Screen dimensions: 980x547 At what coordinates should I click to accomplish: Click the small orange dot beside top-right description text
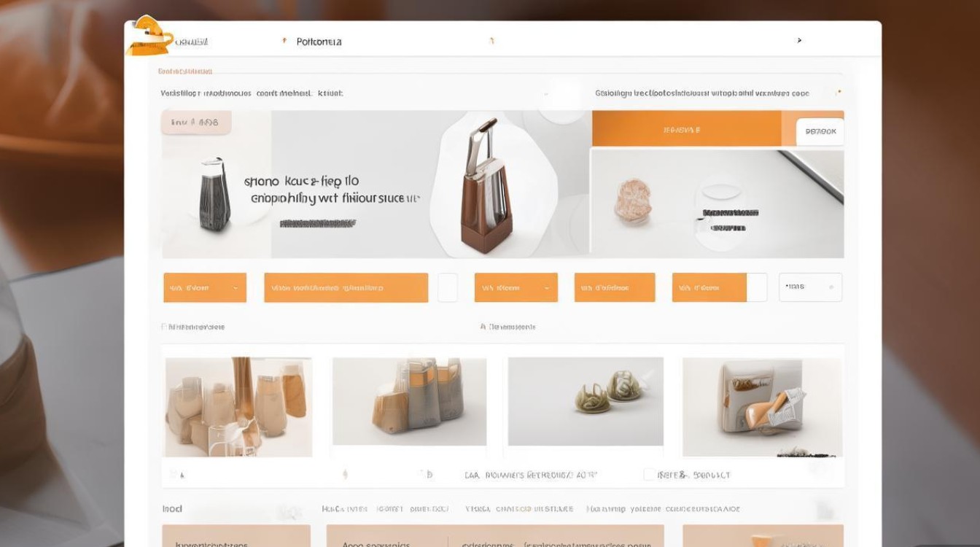click(839, 93)
